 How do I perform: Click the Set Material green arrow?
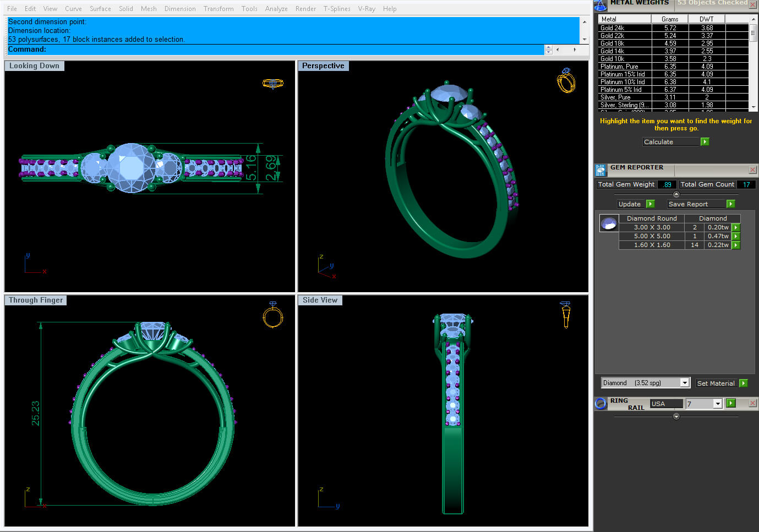744,383
